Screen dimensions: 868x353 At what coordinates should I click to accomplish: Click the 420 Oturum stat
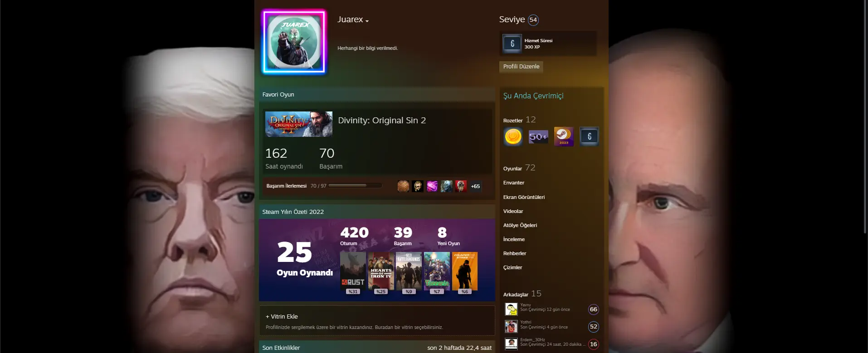click(354, 236)
